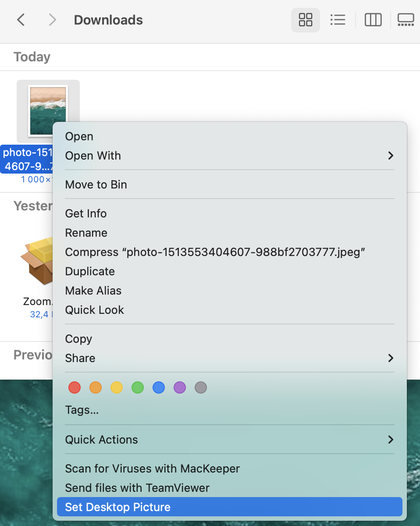Apply the orange tag color

pos(96,387)
